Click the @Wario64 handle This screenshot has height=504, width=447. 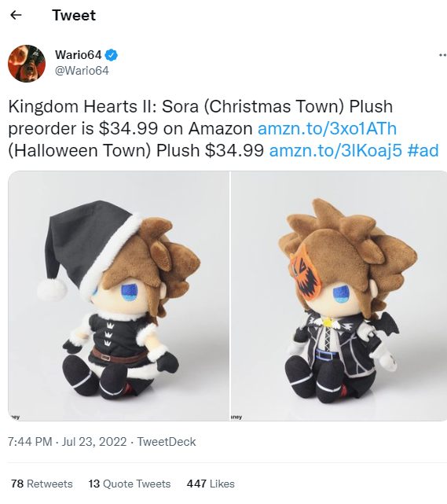(82, 71)
